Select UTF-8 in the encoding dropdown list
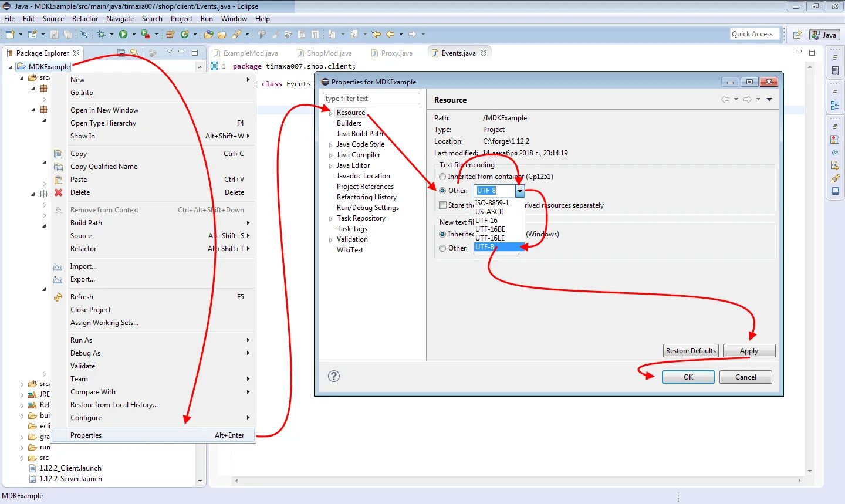 pyautogui.click(x=499, y=247)
